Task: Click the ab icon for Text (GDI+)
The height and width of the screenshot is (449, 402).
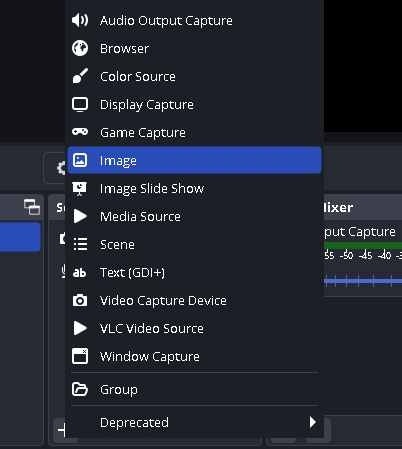Action: (80, 273)
